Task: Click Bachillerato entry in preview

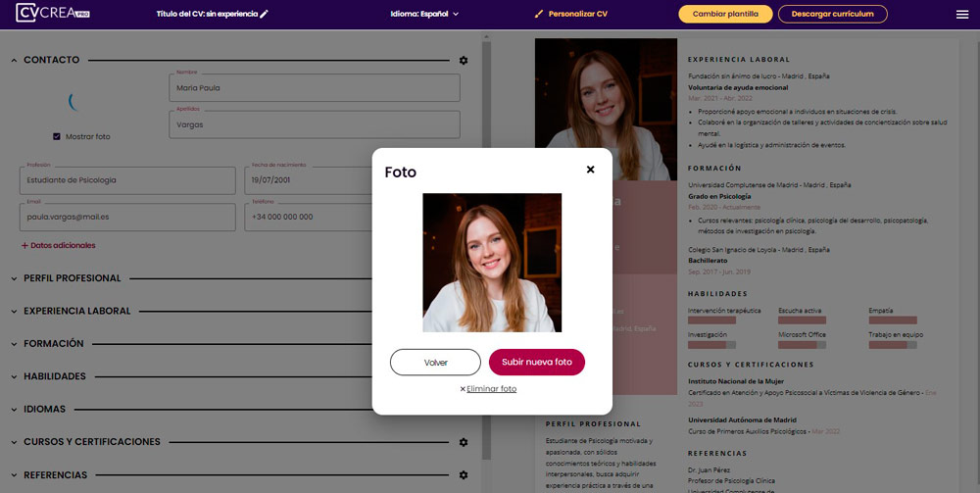Action: click(x=708, y=261)
